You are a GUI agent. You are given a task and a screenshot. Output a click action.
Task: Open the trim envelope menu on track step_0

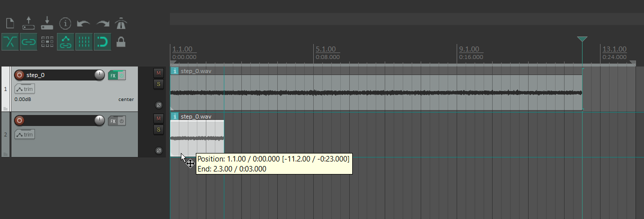[25, 89]
